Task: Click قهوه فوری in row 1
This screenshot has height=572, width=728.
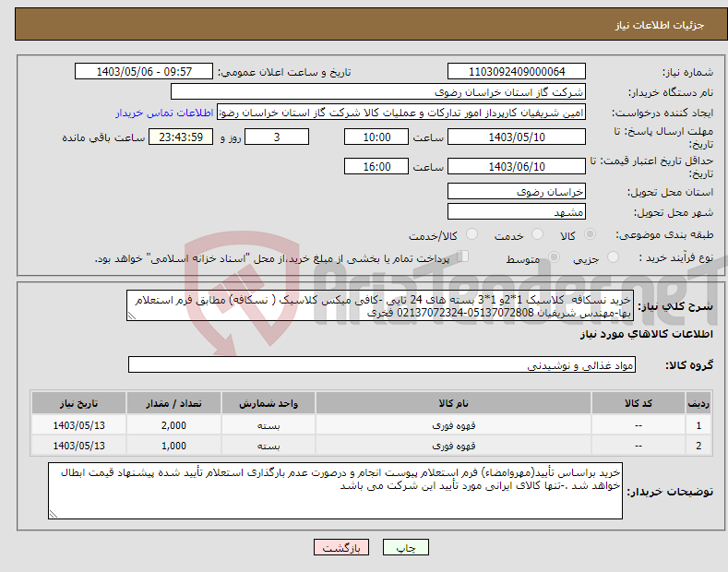Action: click(453, 425)
